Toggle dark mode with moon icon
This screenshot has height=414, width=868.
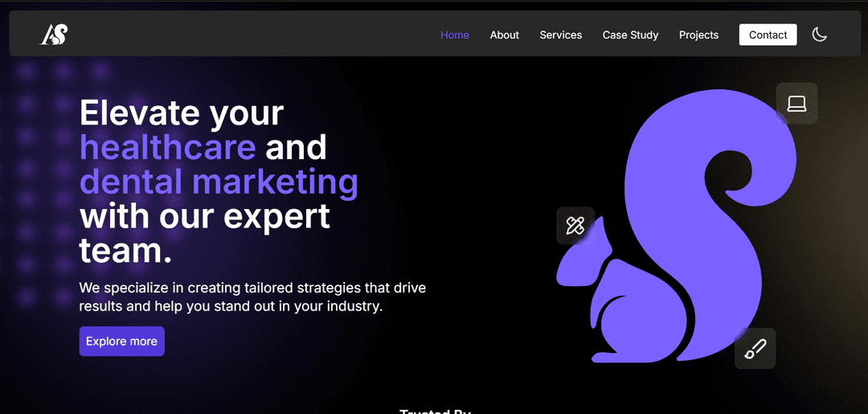tap(819, 35)
